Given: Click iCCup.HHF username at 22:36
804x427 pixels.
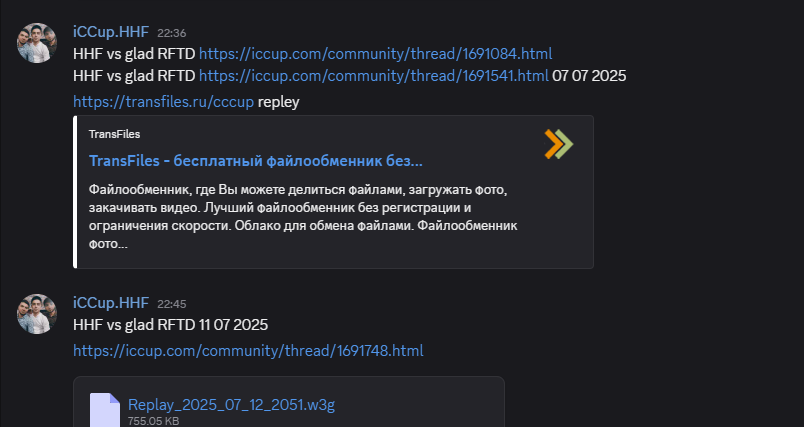Looking at the screenshot, I should coord(111,32).
